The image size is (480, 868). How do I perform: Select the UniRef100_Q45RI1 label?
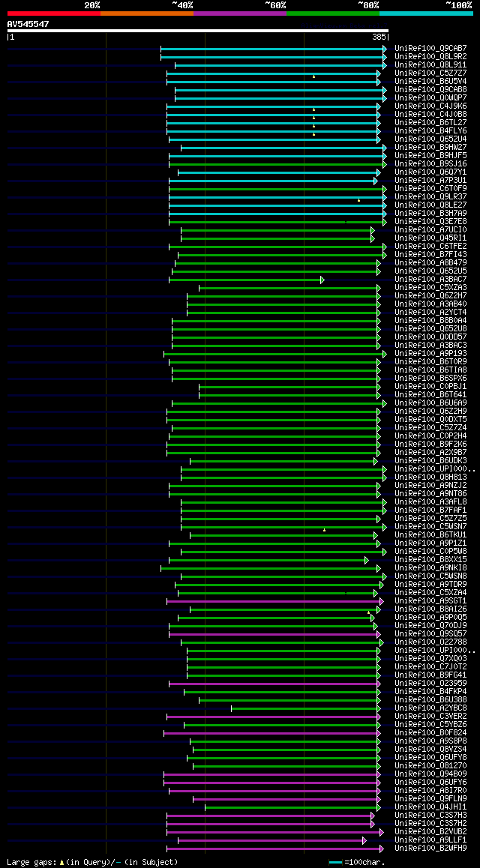coord(430,238)
